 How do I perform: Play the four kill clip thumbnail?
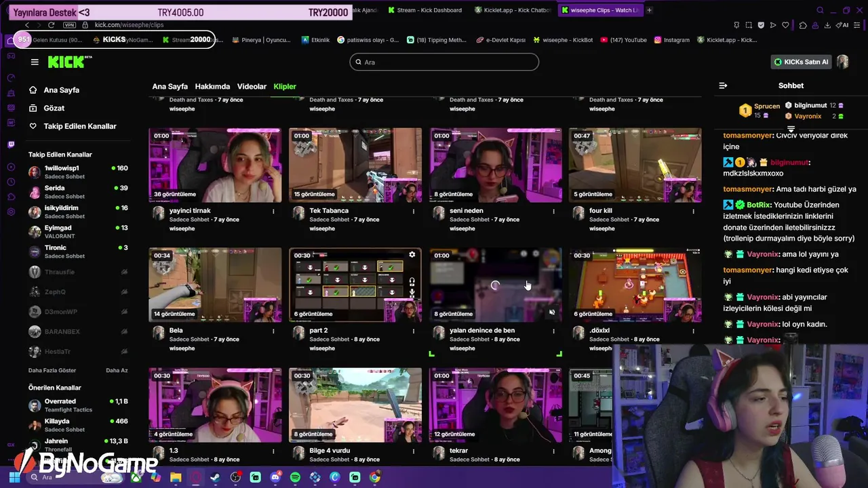tap(635, 165)
